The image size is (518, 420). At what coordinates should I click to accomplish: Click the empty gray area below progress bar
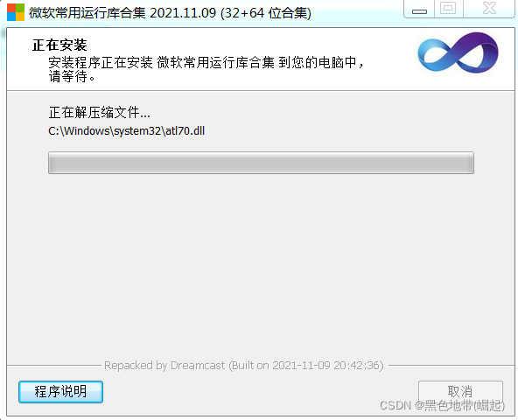261,264
